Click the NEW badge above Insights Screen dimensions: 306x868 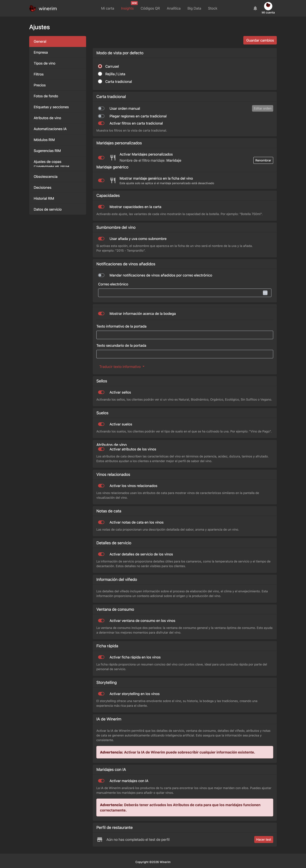click(134, 3)
